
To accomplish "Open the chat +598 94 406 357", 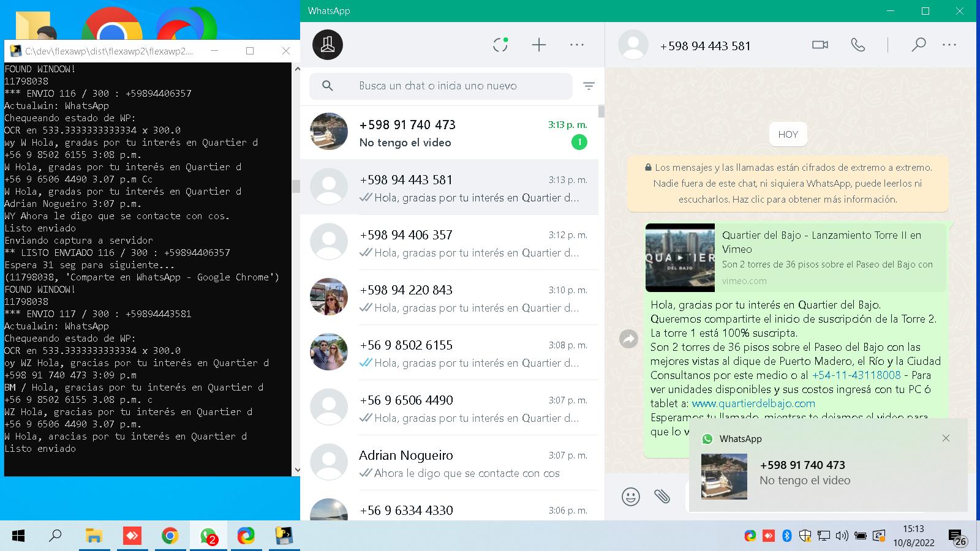I will coord(449,242).
